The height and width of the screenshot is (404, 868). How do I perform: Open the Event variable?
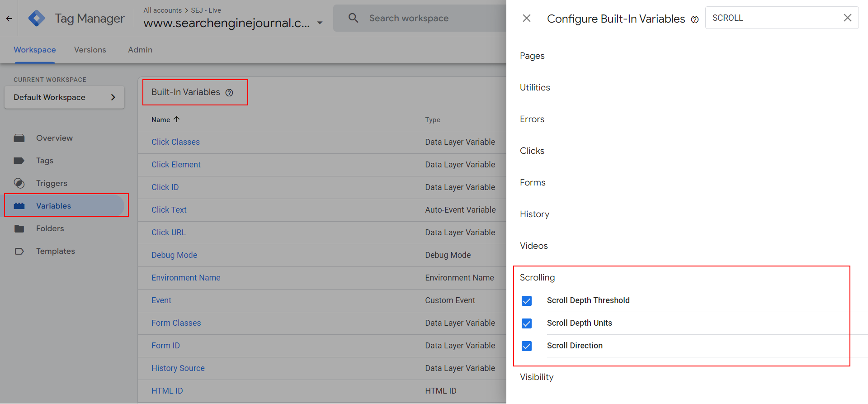pos(161,300)
